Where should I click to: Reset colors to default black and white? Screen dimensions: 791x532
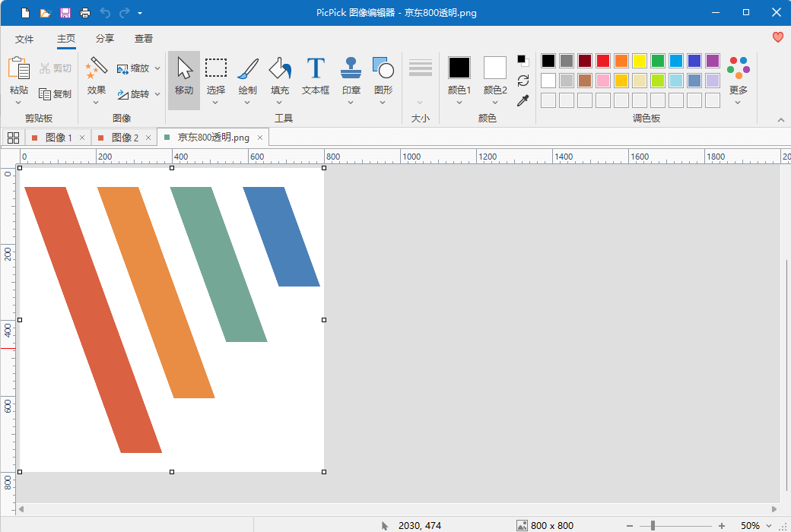[x=523, y=61]
